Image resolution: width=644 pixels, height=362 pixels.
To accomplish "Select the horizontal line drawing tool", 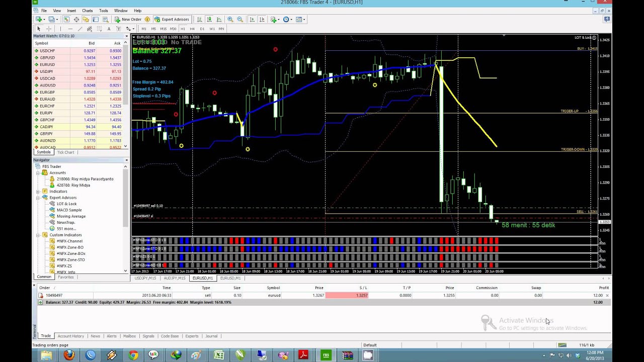I will 70,29.
